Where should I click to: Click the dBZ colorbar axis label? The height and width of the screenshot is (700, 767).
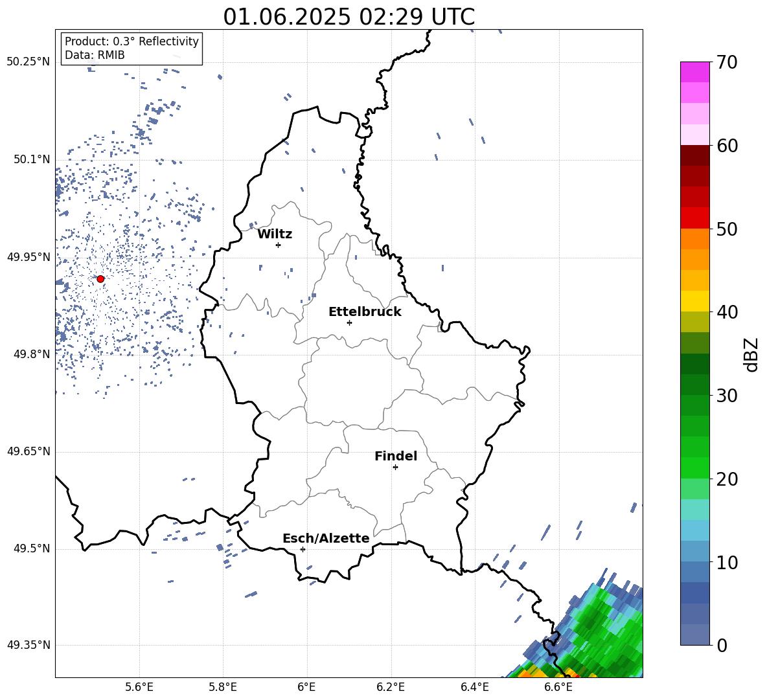(752, 354)
